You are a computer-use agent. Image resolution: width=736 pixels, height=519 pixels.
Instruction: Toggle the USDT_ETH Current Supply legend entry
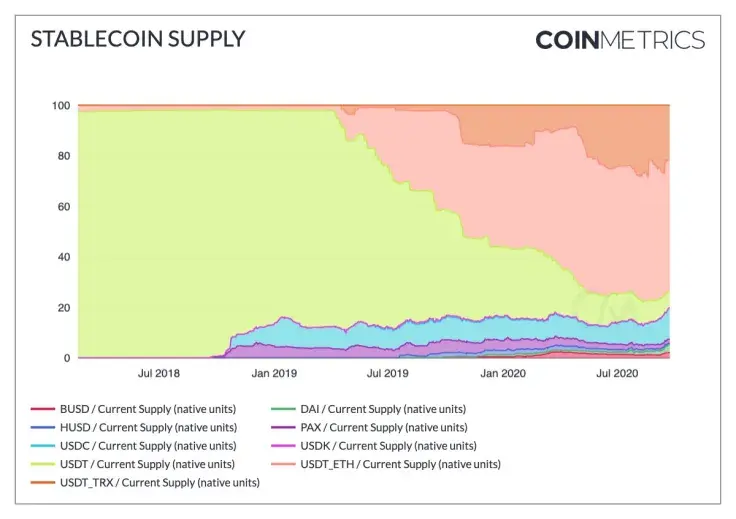(386, 464)
